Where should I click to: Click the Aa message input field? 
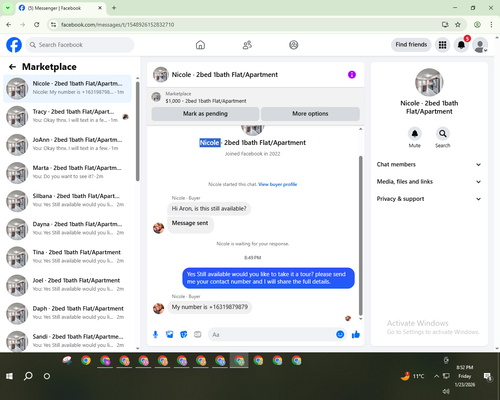click(x=272, y=334)
